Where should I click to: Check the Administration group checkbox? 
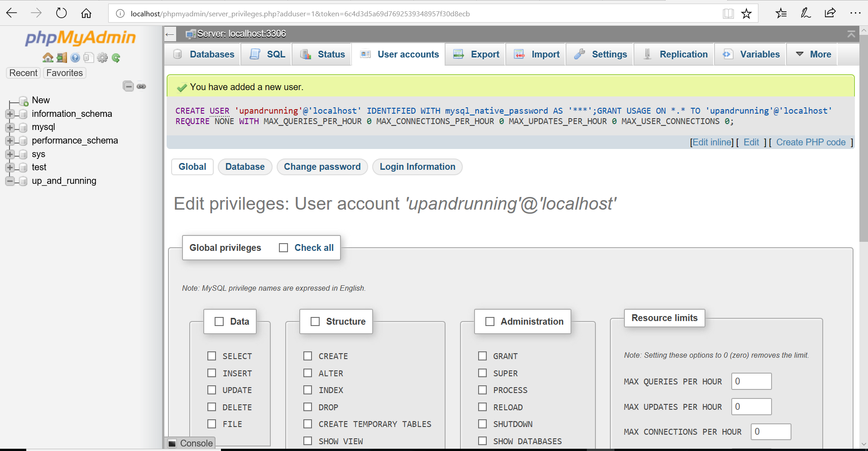coord(490,321)
